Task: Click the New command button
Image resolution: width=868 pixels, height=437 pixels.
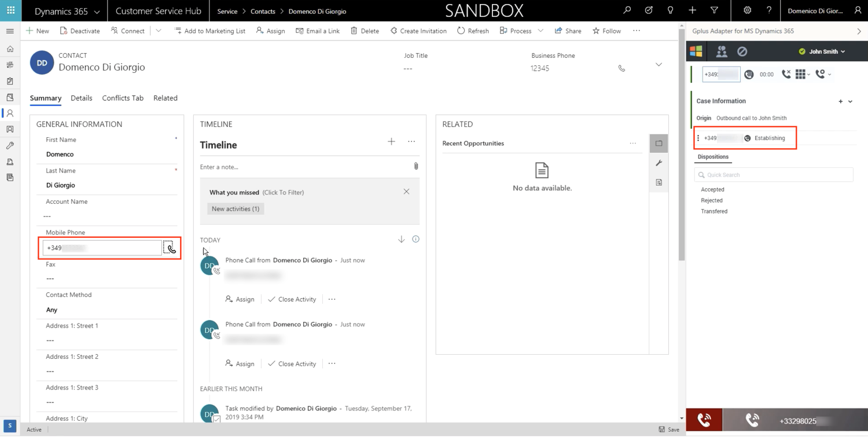Action: tap(38, 31)
